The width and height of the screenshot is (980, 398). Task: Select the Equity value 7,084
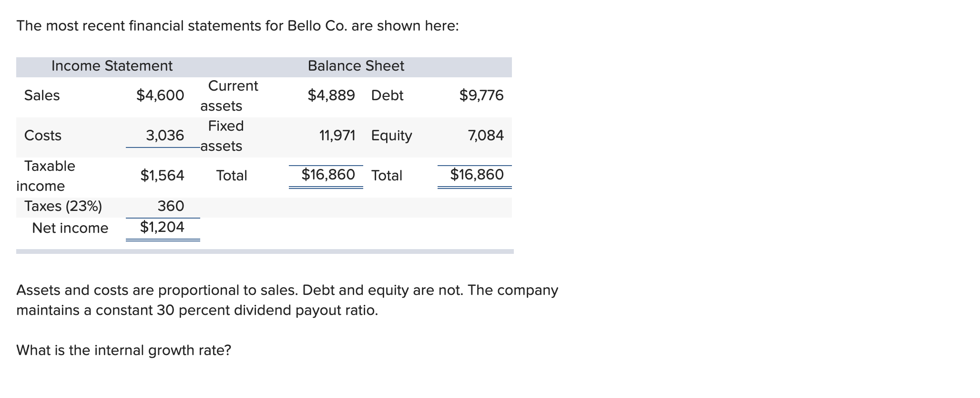pyautogui.click(x=486, y=136)
